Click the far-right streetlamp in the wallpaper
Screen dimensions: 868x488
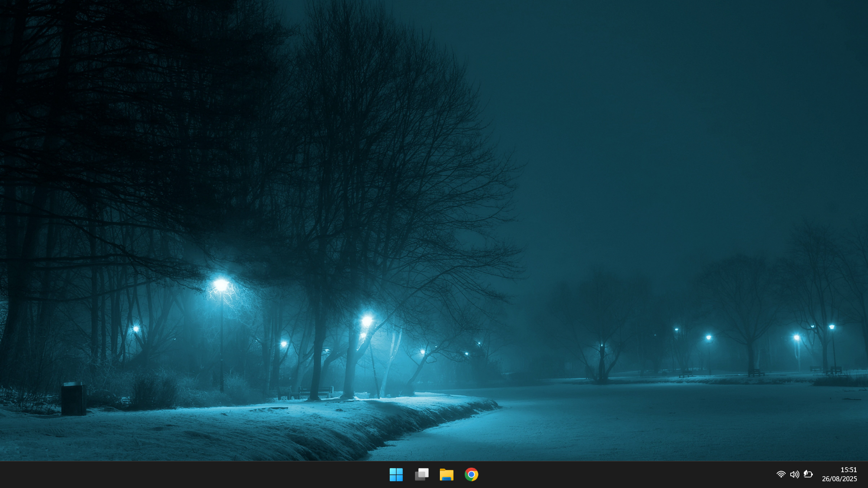coord(831,327)
